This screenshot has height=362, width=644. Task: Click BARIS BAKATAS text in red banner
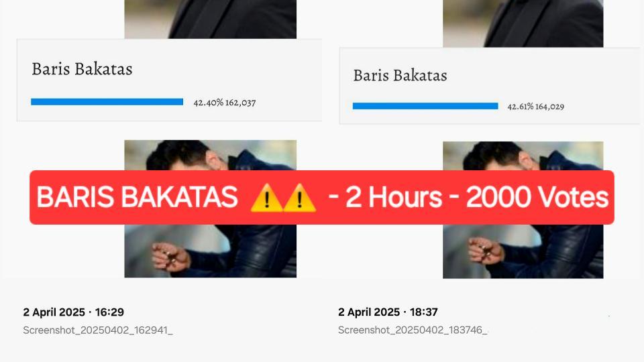tap(137, 197)
